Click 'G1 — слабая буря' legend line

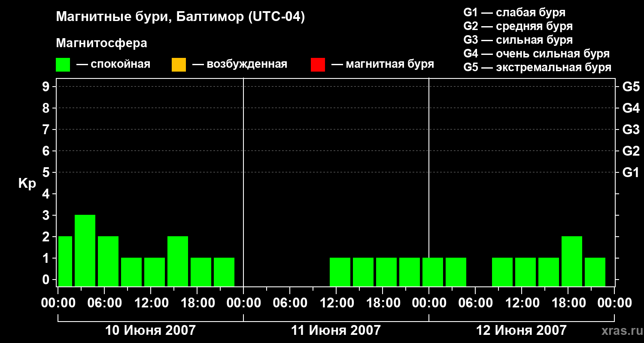[514, 12]
